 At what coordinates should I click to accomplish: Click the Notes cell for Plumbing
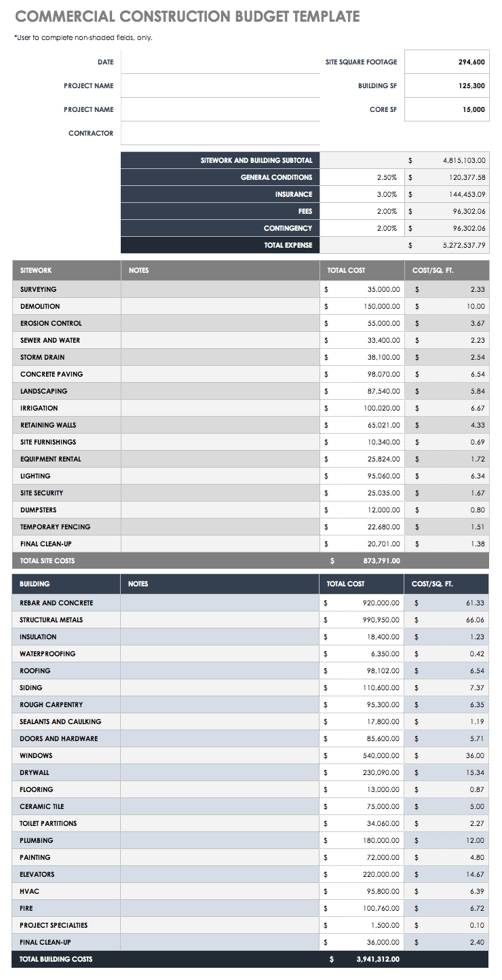click(x=220, y=840)
